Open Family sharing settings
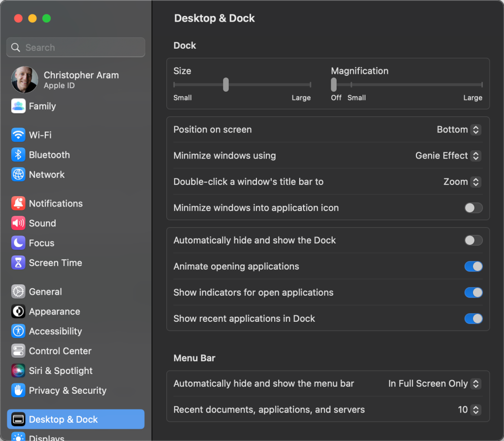Image resolution: width=504 pixels, height=441 pixels. click(x=42, y=106)
